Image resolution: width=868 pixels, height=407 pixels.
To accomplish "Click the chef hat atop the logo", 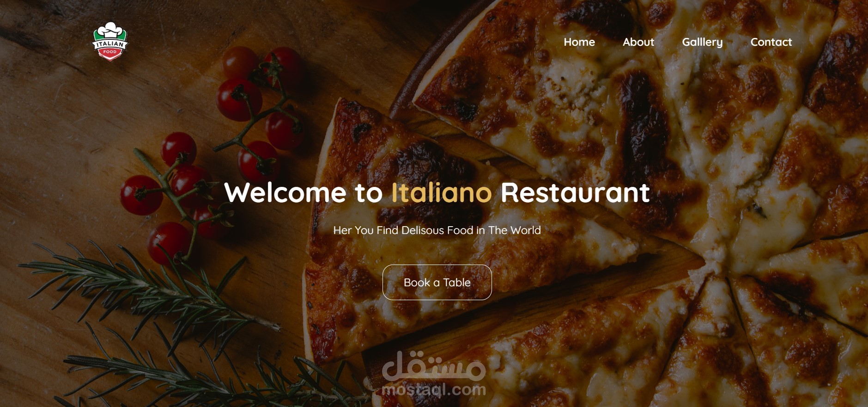I will point(110,30).
